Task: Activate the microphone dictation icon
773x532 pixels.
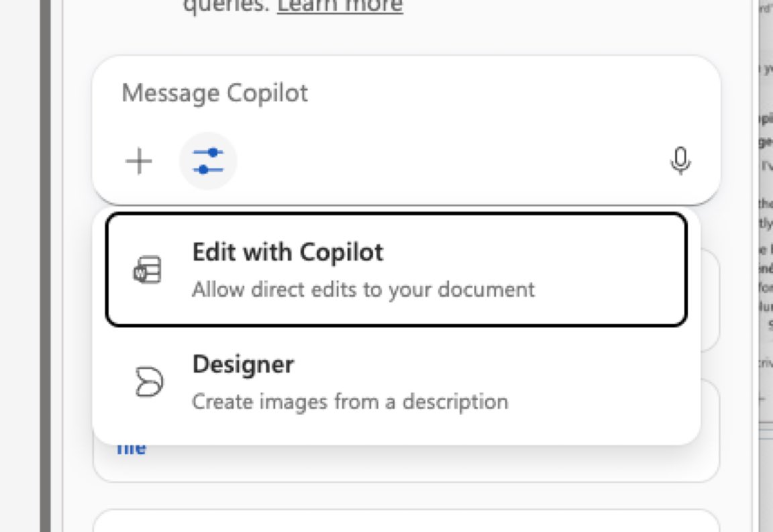Action: [x=680, y=161]
